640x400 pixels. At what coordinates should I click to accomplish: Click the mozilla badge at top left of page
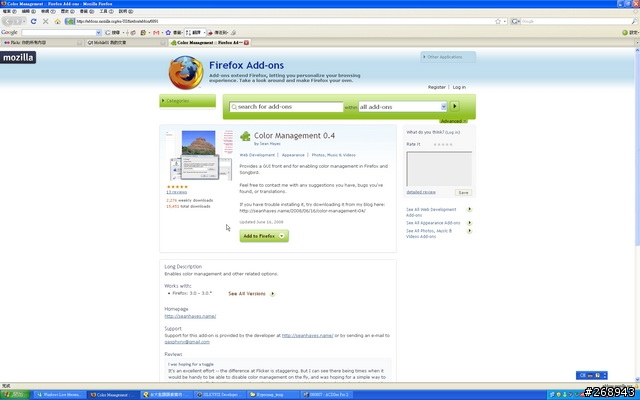(18, 57)
